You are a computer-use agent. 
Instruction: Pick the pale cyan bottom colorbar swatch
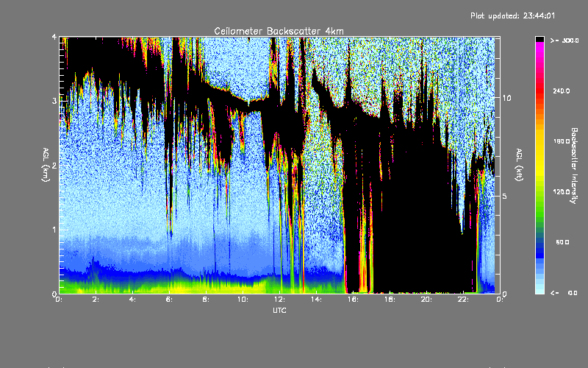pyautogui.click(x=539, y=290)
